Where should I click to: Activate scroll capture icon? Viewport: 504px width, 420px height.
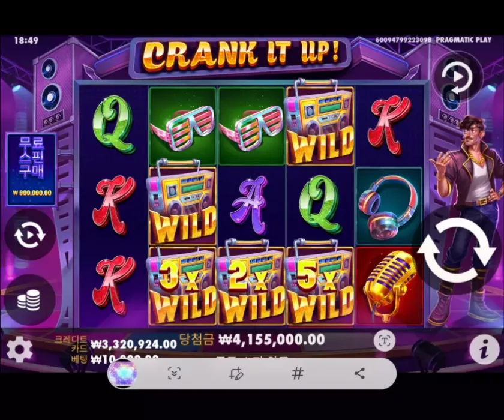[174, 373]
